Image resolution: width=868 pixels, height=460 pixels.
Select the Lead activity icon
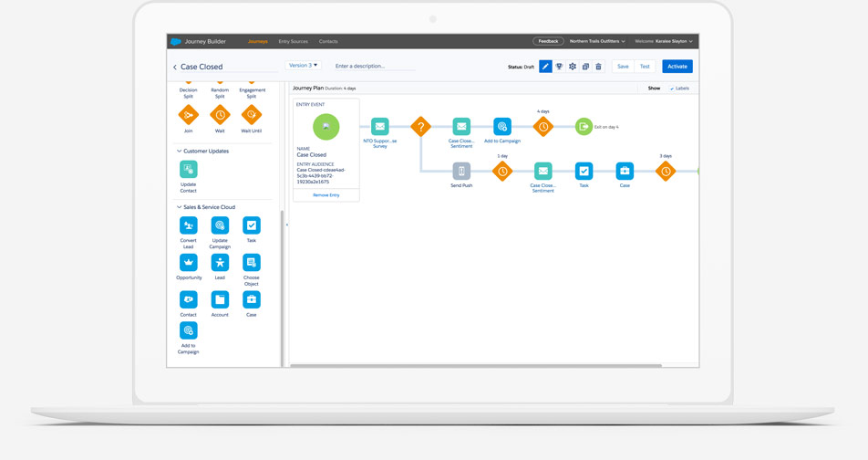pyautogui.click(x=220, y=263)
